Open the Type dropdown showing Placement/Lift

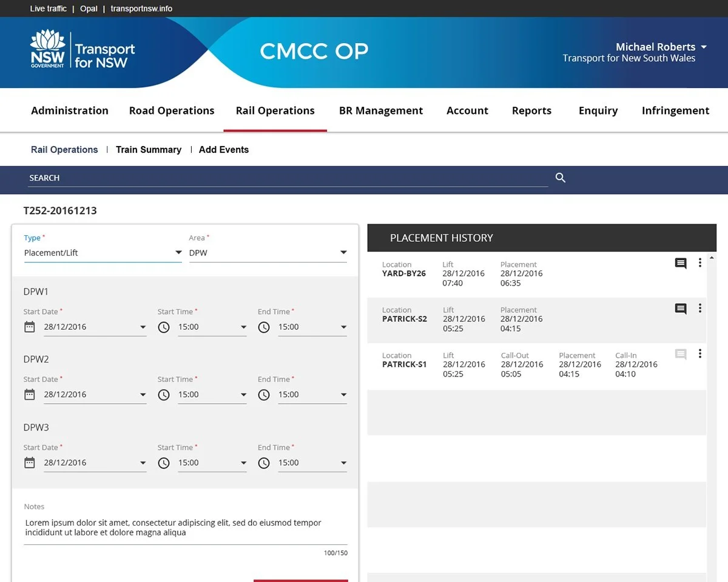[x=103, y=253]
